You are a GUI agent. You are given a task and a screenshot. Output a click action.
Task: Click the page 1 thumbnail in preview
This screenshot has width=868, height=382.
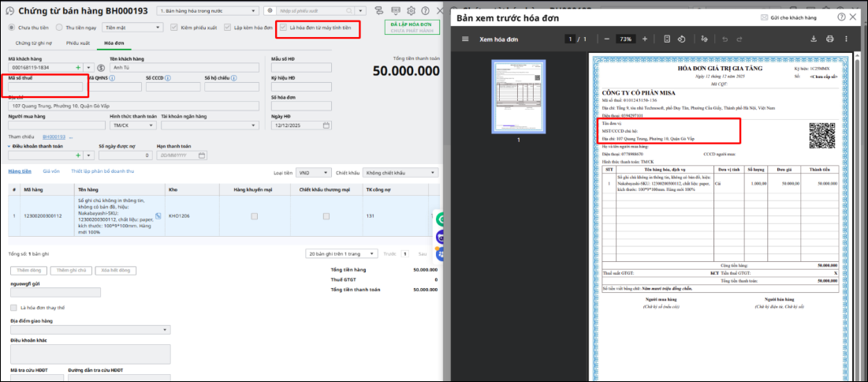click(519, 97)
